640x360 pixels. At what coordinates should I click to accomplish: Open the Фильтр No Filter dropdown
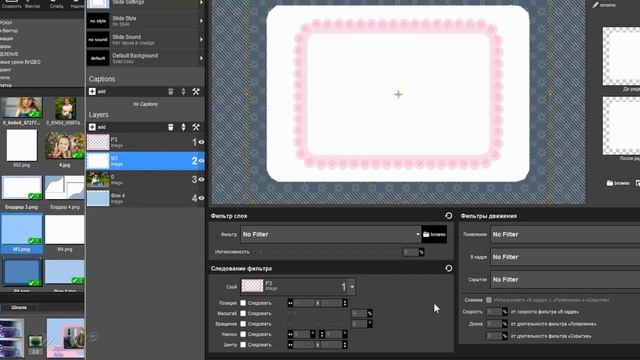[331, 234]
